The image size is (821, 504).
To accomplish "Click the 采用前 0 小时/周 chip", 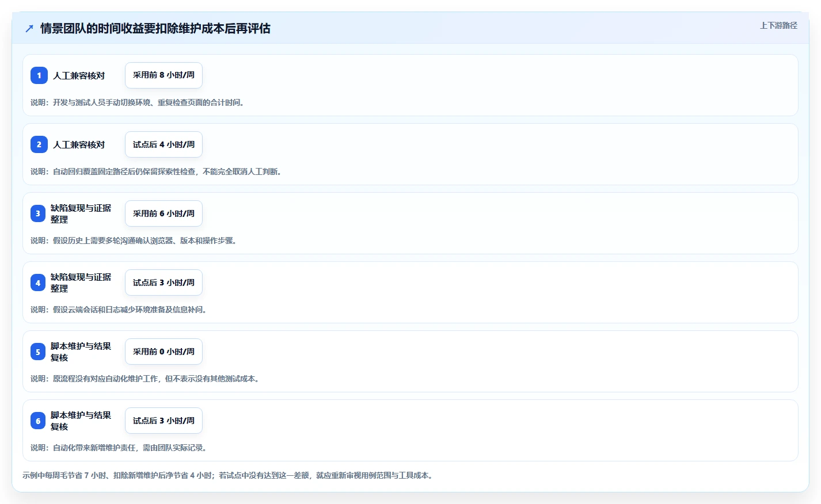I will (164, 352).
